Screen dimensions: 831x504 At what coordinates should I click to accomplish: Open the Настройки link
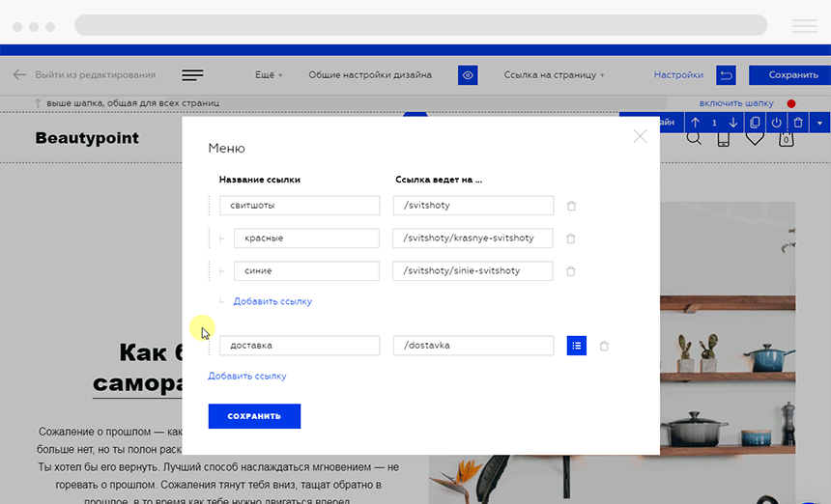[x=678, y=75]
